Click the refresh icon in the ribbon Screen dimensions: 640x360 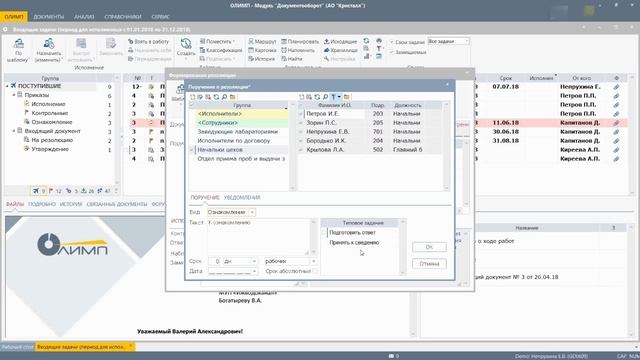tap(367, 41)
